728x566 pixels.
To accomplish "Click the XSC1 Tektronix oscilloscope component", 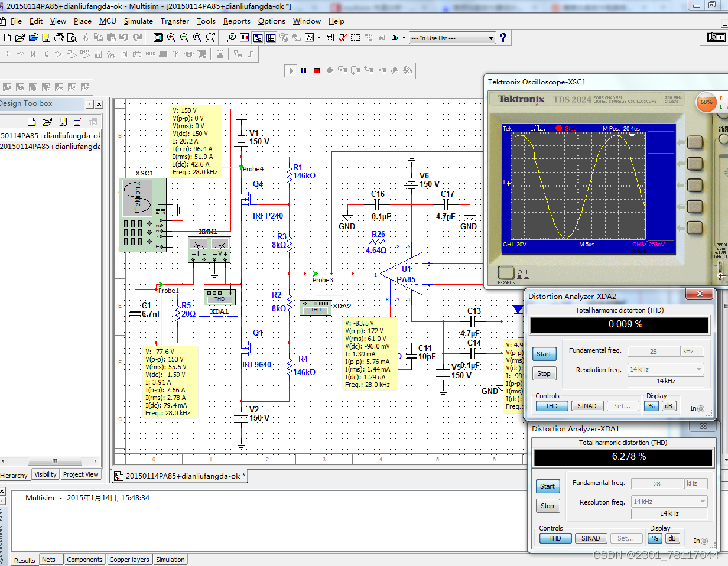I will [x=143, y=214].
